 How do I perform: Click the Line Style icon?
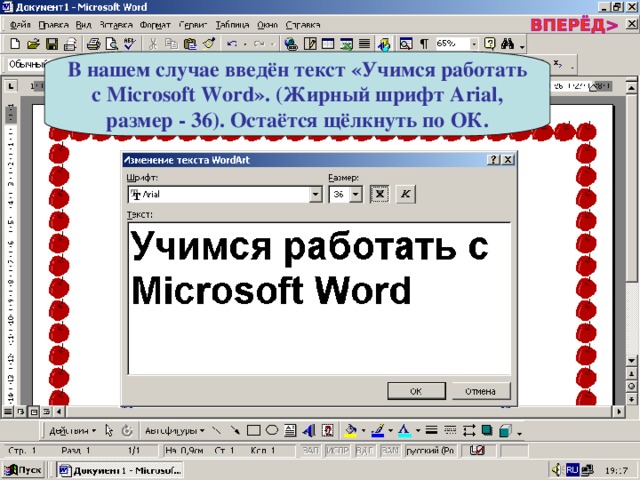[431, 430]
